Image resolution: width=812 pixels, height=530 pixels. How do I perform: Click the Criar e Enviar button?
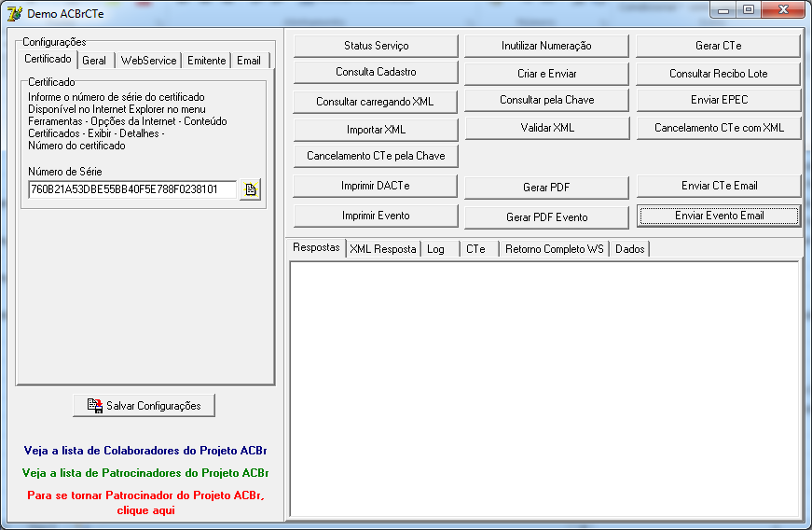(546, 74)
